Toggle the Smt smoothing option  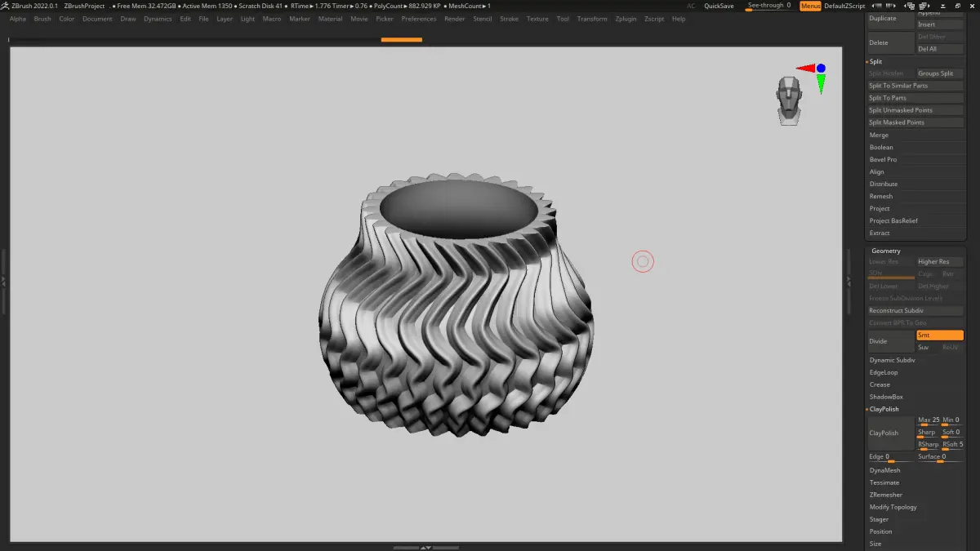tap(940, 335)
